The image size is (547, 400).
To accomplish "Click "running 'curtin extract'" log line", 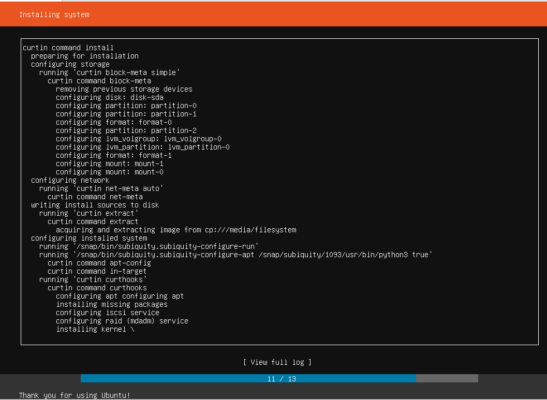I will click(89, 213).
